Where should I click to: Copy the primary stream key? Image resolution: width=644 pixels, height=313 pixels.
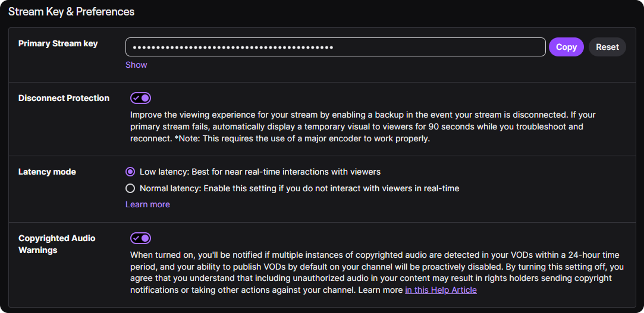(x=566, y=47)
